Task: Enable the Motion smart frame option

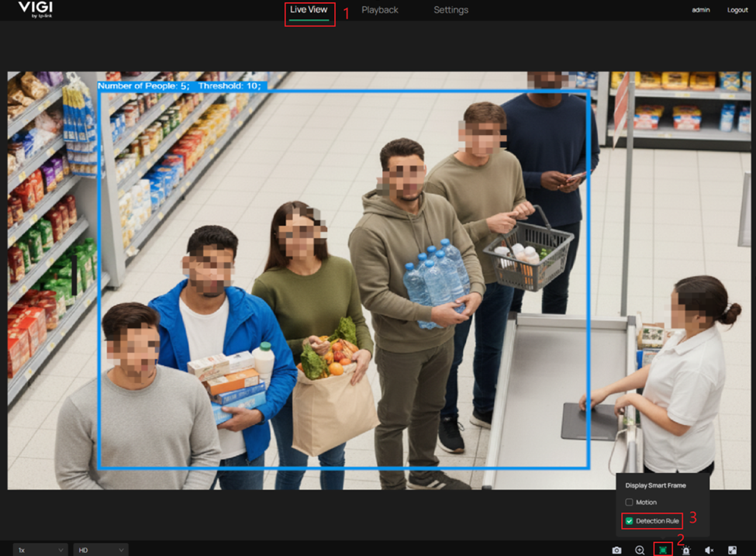Action: [630, 502]
